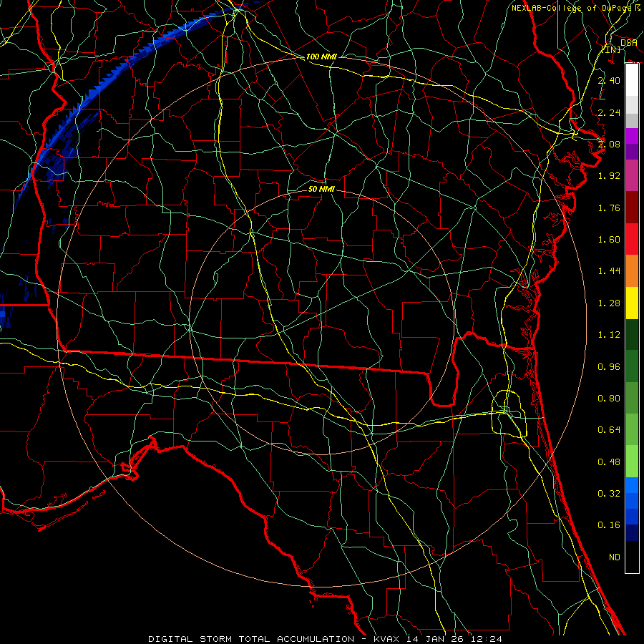Click the '0.96' scale value
Screen dimensions: 644x644
click(x=609, y=367)
